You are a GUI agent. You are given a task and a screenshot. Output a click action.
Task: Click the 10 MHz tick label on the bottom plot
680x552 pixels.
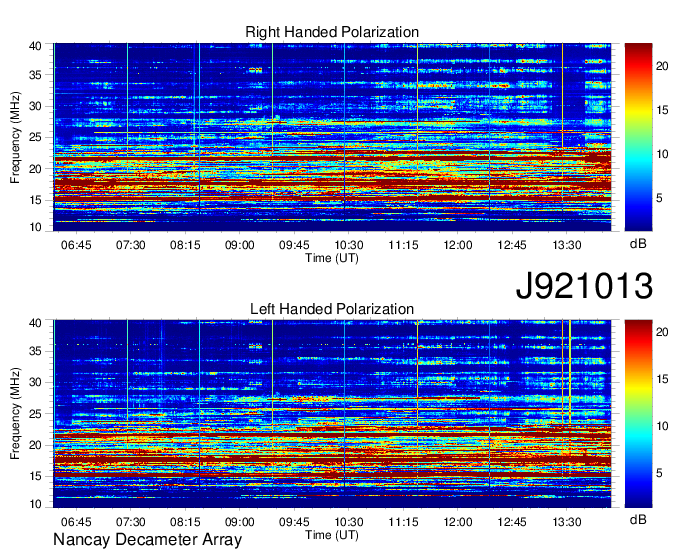(35, 504)
